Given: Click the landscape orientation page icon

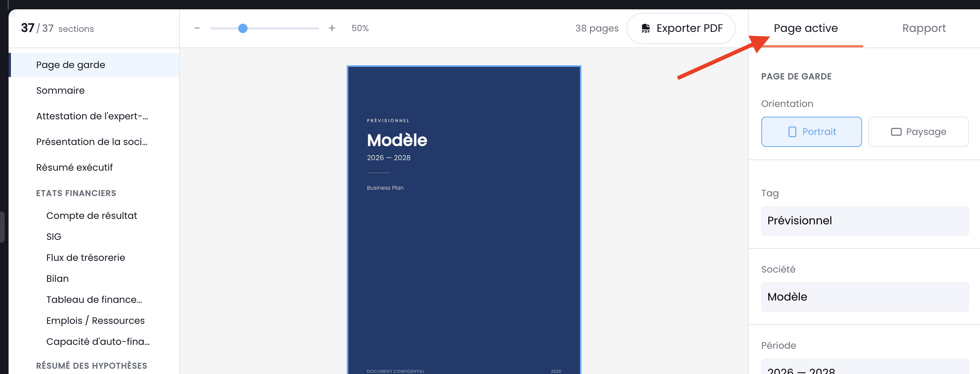Looking at the screenshot, I should [896, 132].
